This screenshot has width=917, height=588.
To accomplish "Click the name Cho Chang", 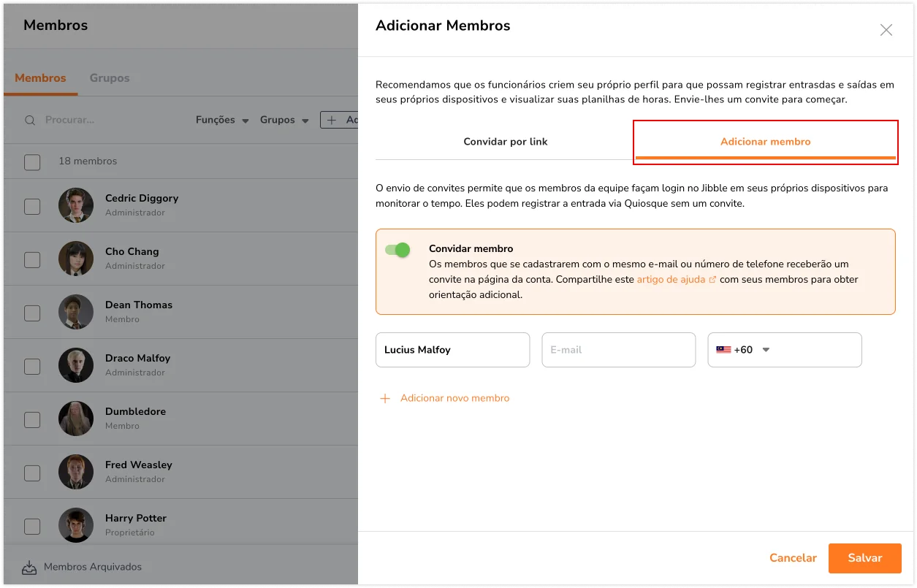I will [x=132, y=251].
